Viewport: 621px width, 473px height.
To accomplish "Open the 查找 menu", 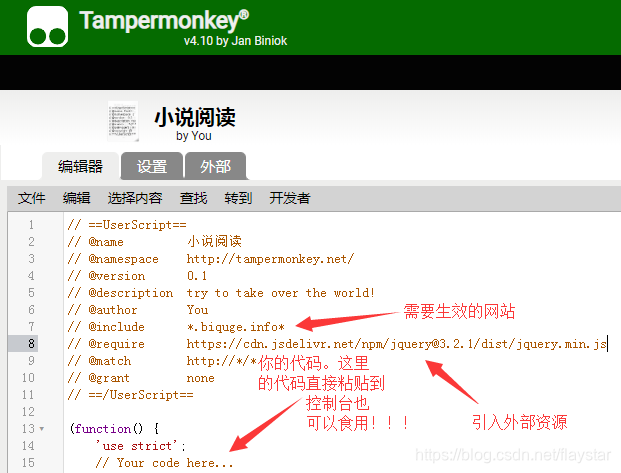I will pos(193,198).
